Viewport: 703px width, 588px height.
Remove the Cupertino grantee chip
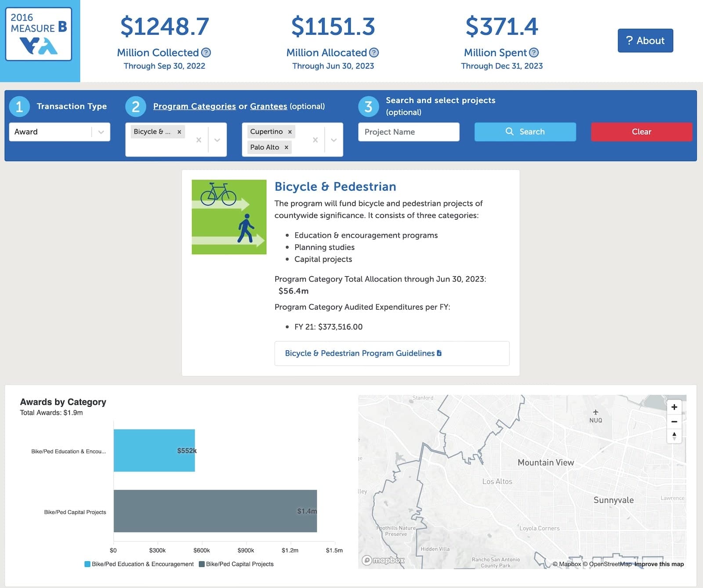tap(290, 132)
